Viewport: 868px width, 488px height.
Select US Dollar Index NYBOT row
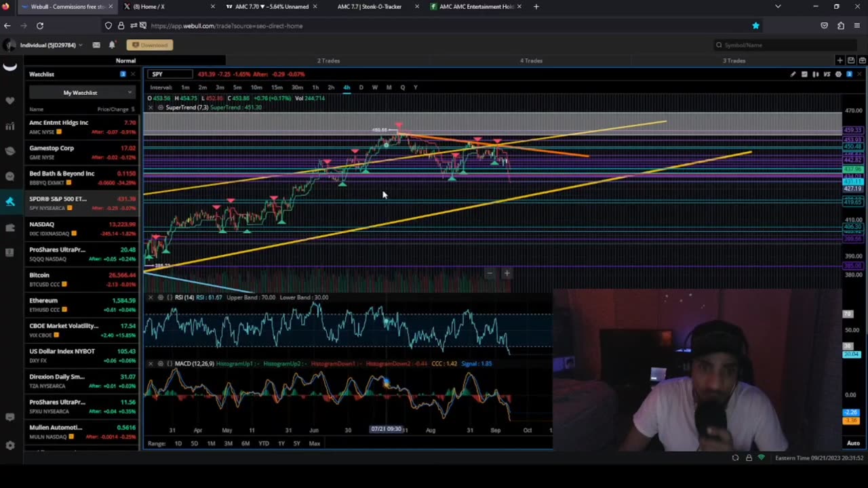point(82,355)
